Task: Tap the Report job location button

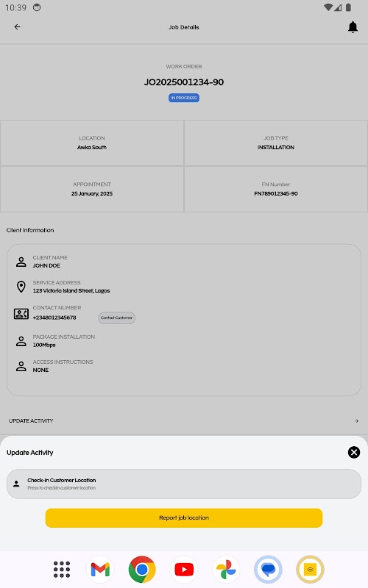Action: pyautogui.click(x=184, y=518)
